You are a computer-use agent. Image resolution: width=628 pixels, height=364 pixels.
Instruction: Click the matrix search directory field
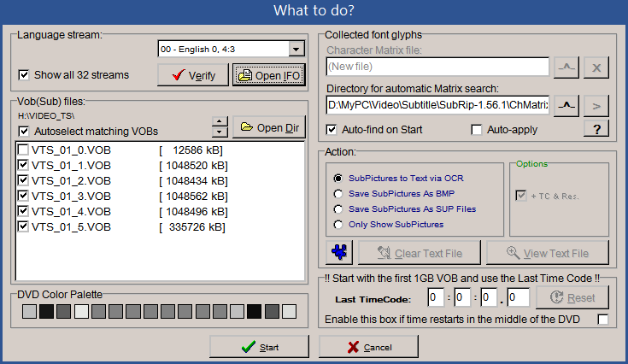pos(437,105)
